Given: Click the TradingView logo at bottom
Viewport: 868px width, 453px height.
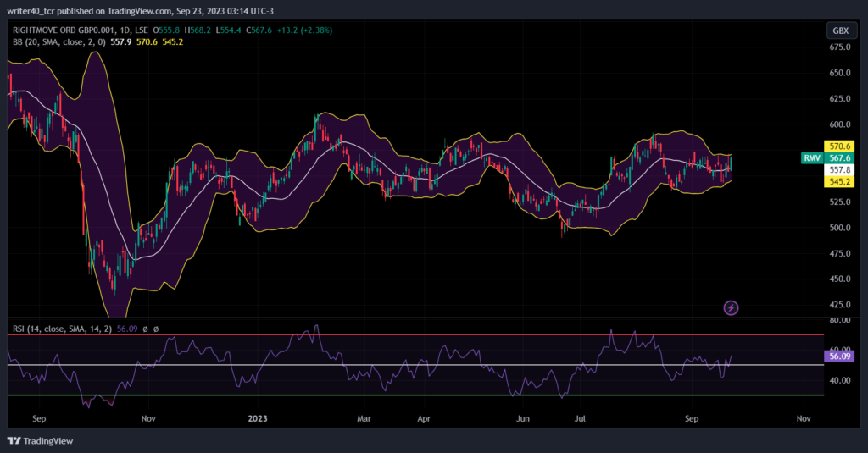Looking at the screenshot, I should pos(40,441).
